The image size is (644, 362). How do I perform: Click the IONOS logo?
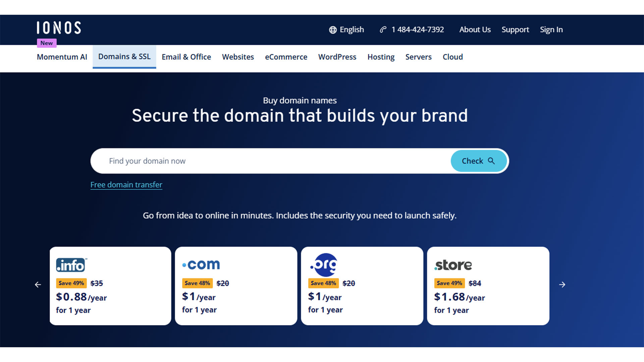59,28
